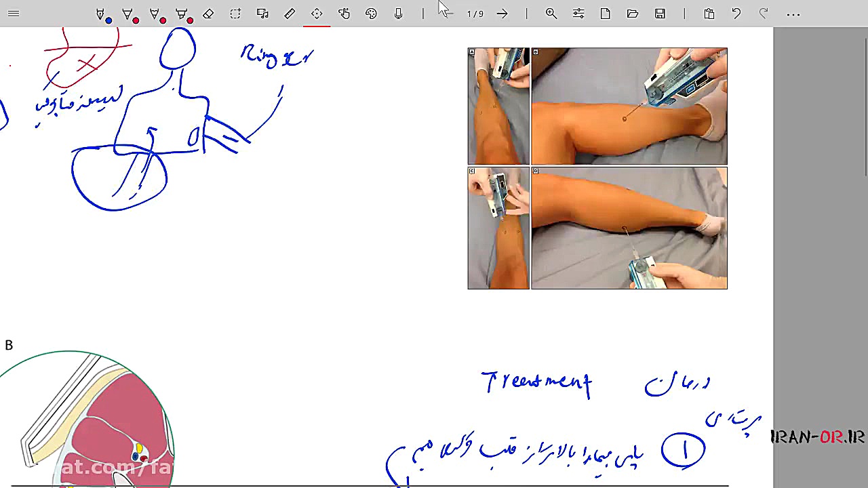Image resolution: width=868 pixels, height=488 pixels.
Task: Save the document
Action: tap(660, 14)
